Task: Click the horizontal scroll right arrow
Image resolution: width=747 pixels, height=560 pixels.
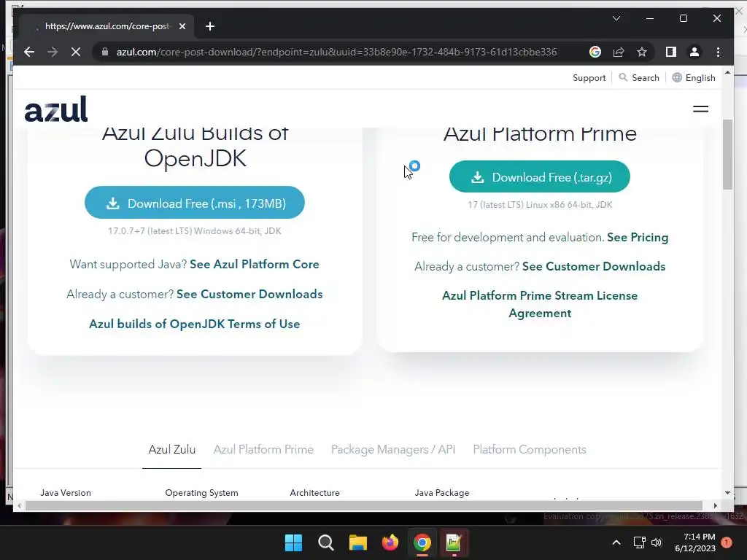Action: tap(715, 505)
